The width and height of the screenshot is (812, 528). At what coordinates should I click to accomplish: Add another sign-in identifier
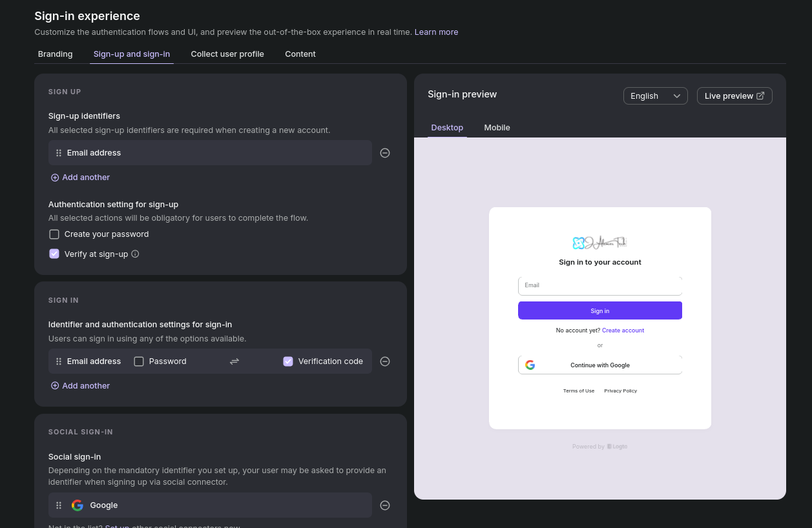(81, 386)
